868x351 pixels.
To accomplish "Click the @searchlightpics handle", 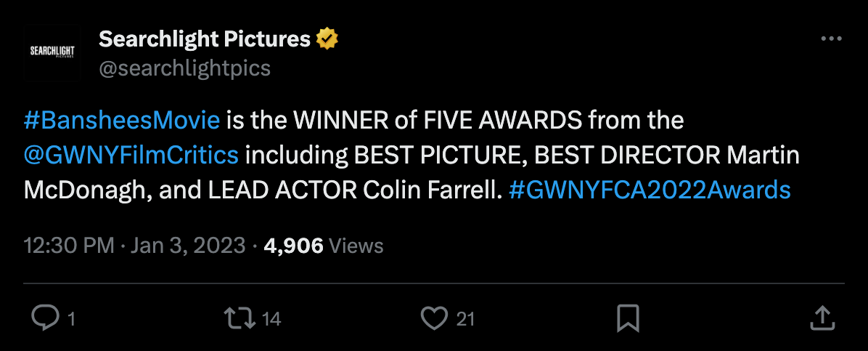I will tap(184, 68).
